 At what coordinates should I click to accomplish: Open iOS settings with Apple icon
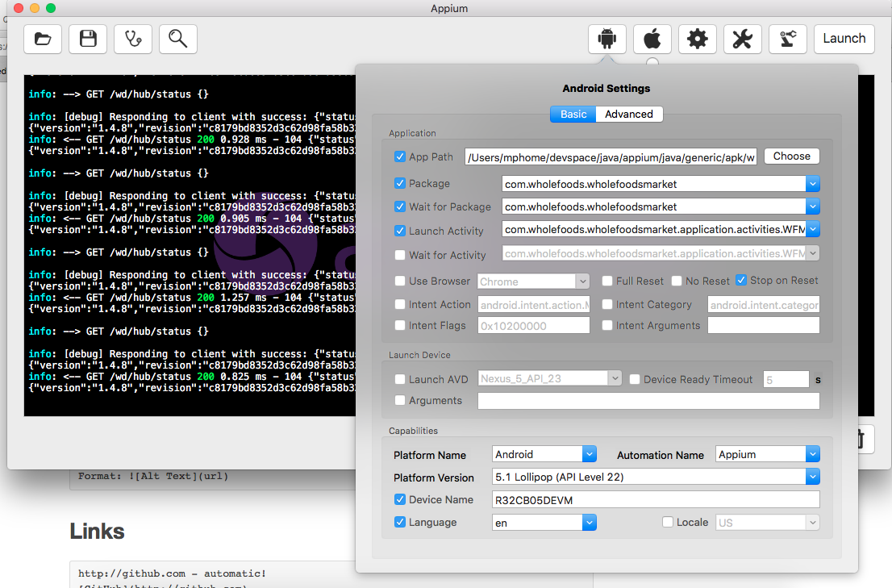coord(652,40)
